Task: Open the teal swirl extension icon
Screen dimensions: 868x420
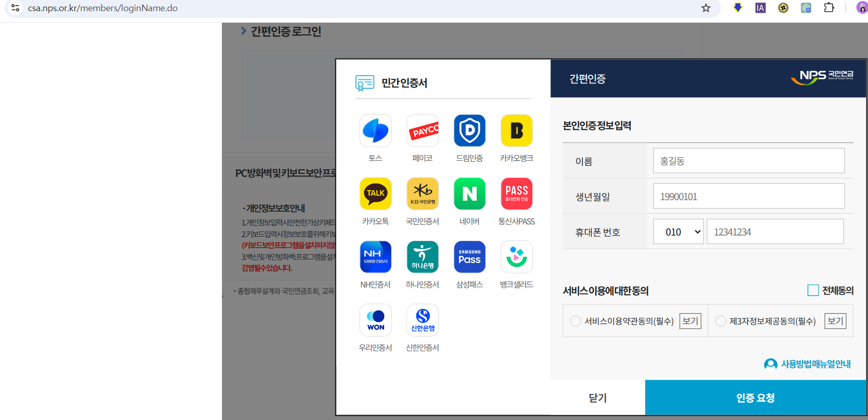Action: pos(806,8)
